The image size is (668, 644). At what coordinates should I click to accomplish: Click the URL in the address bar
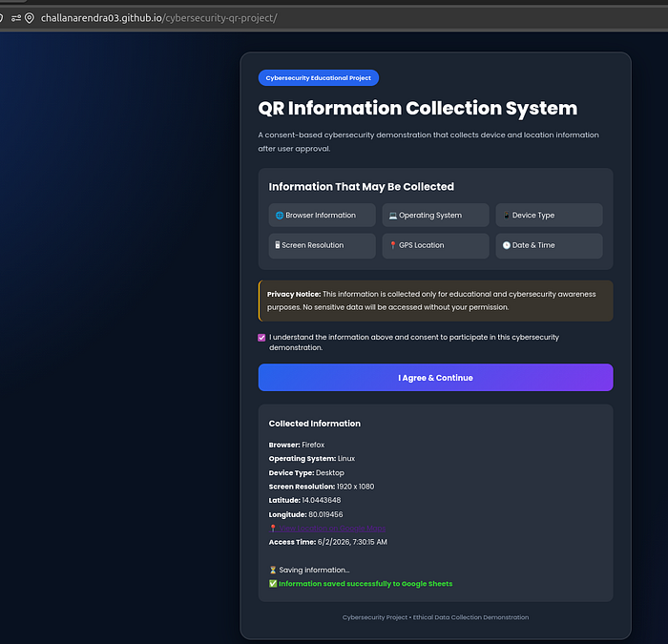point(159,18)
